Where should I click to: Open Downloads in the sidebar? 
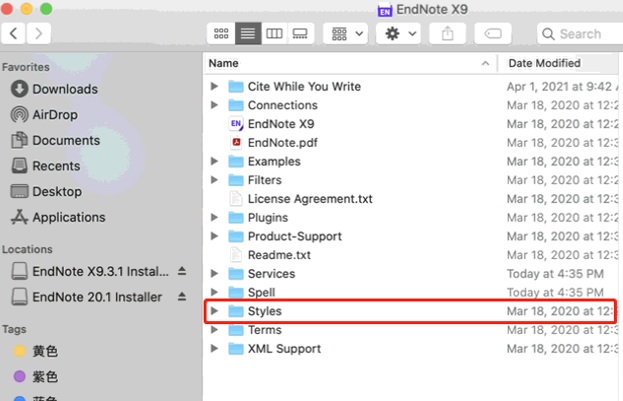[54, 89]
